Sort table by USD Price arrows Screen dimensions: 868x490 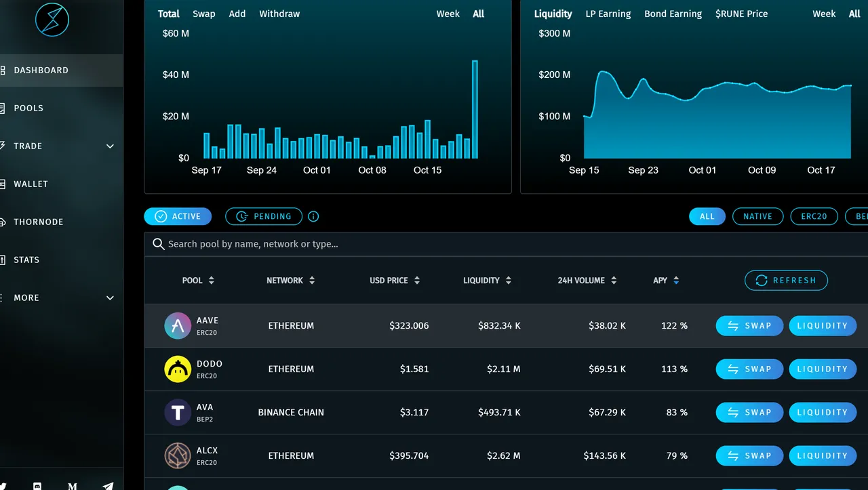point(417,281)
